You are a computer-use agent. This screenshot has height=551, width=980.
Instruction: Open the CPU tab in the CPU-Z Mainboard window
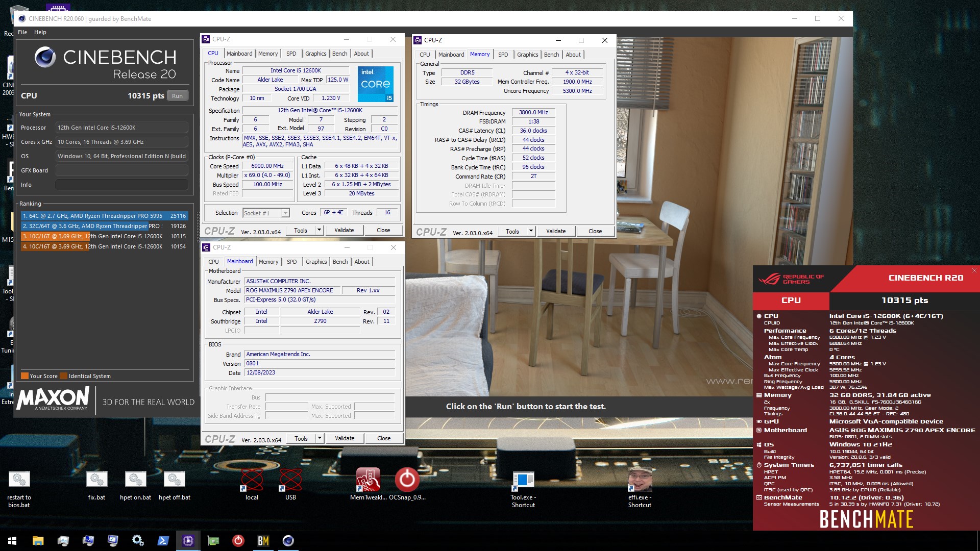point(213,262)
